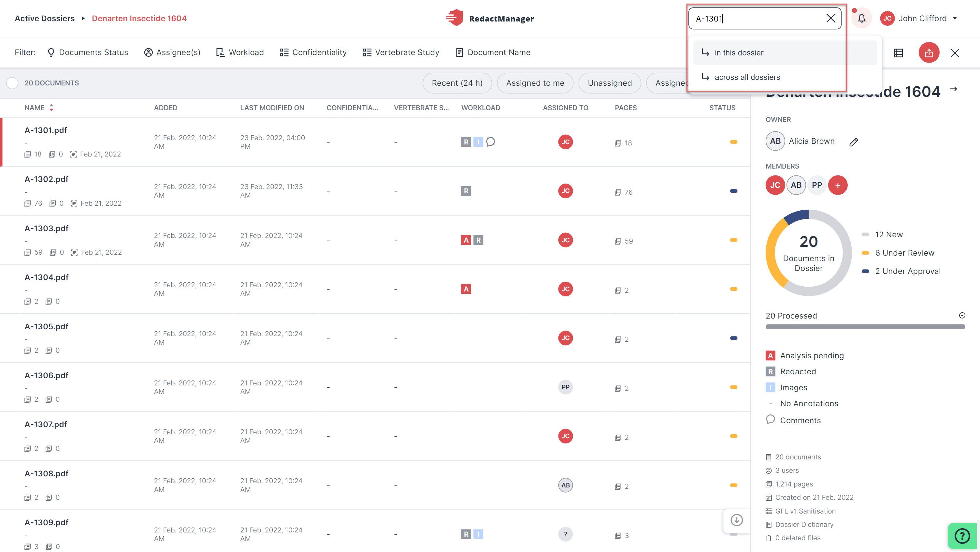Toggle the Comments workload filter
The image size is (980, 552).
coord(793,420)
